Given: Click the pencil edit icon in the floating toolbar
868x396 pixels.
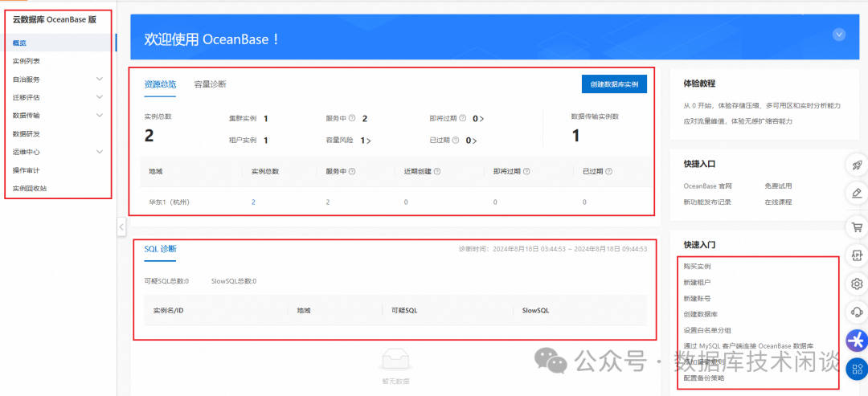Looking at the screenshot, I should [x=857, y=194].
